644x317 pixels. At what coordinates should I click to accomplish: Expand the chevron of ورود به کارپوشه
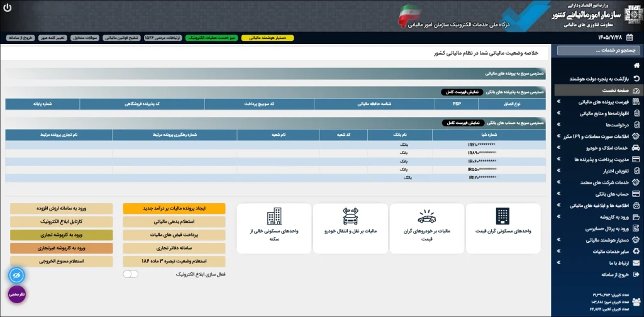click(x=558, y=217)
